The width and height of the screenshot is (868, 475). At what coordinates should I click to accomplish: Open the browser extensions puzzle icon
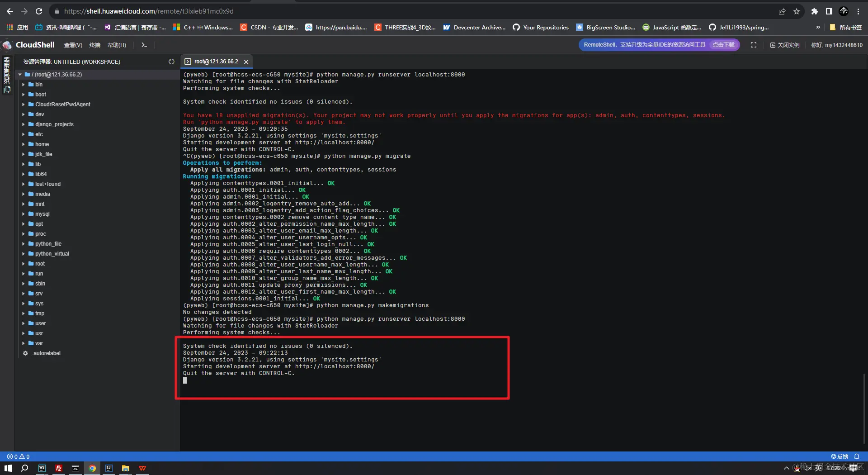click(x=815, y=11)
